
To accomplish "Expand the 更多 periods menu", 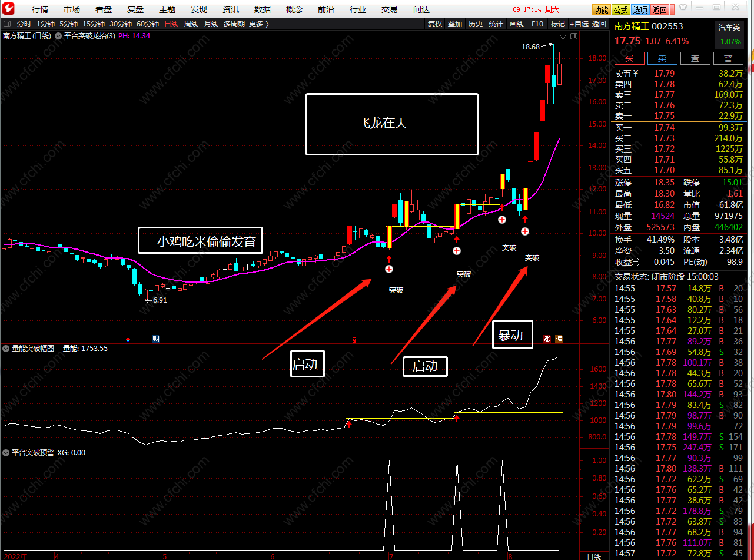I will coord(258,24).
